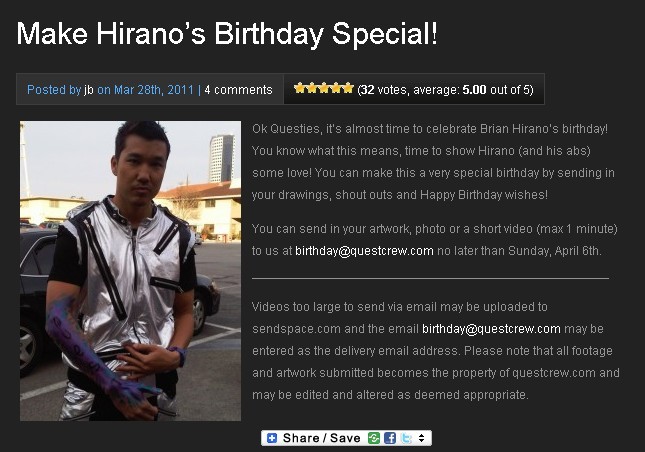645x452 pixels.
Task: Click the 32 votes rating summary
Action: (x=445, y=90)
